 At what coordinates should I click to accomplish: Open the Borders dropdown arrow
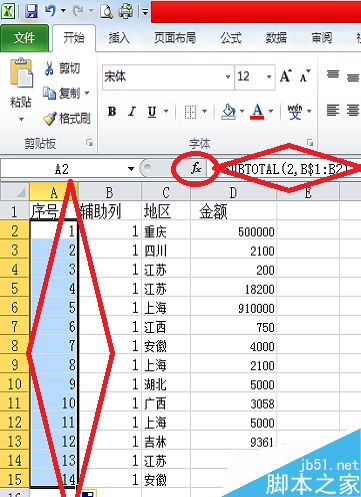(204, 111)
